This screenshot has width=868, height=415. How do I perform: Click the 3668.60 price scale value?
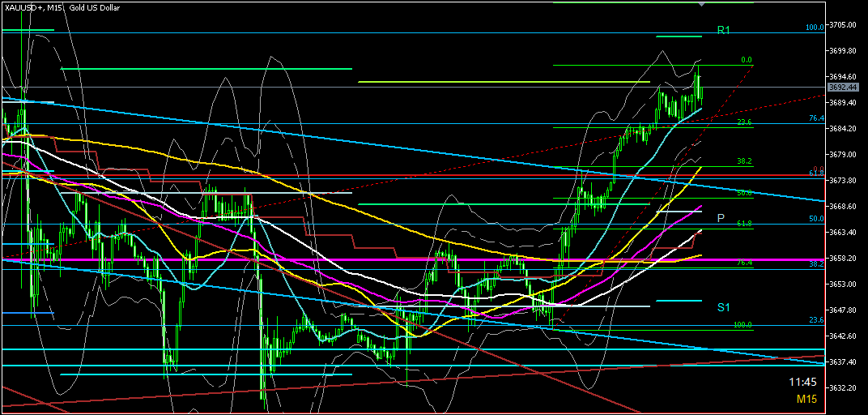[843, 207]
